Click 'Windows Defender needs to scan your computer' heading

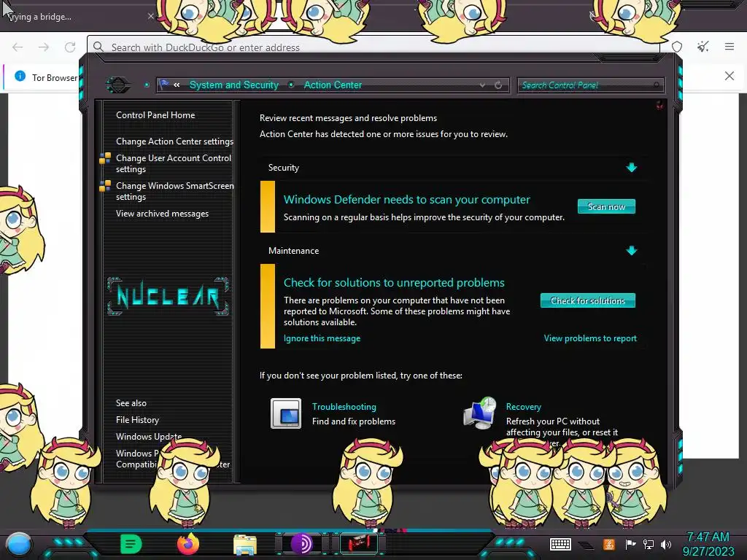[x=406, y=200]
